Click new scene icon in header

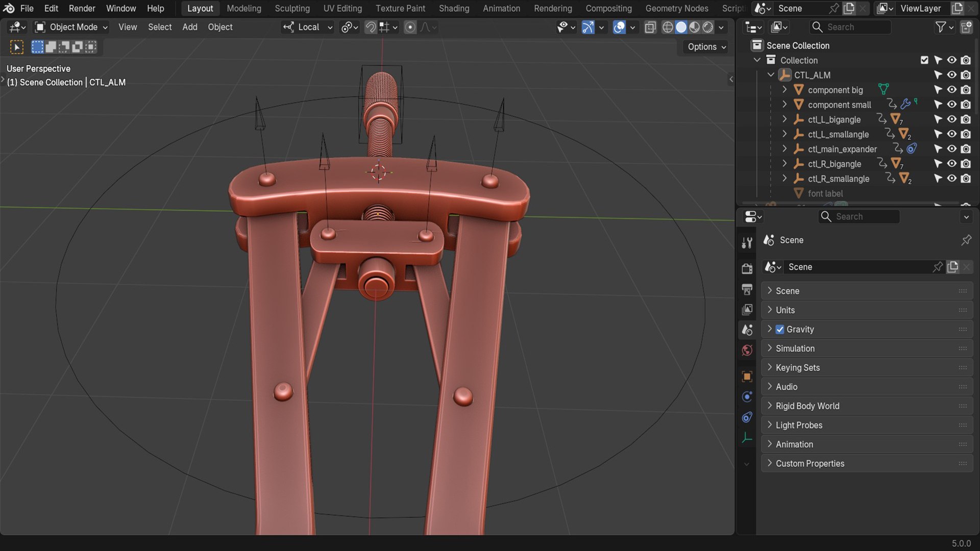click(849, 8)
